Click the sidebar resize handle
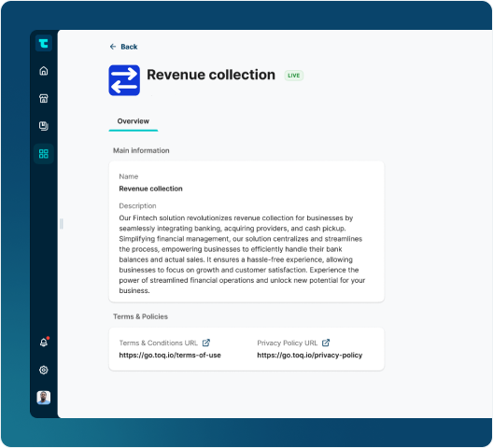 point(62,224)
